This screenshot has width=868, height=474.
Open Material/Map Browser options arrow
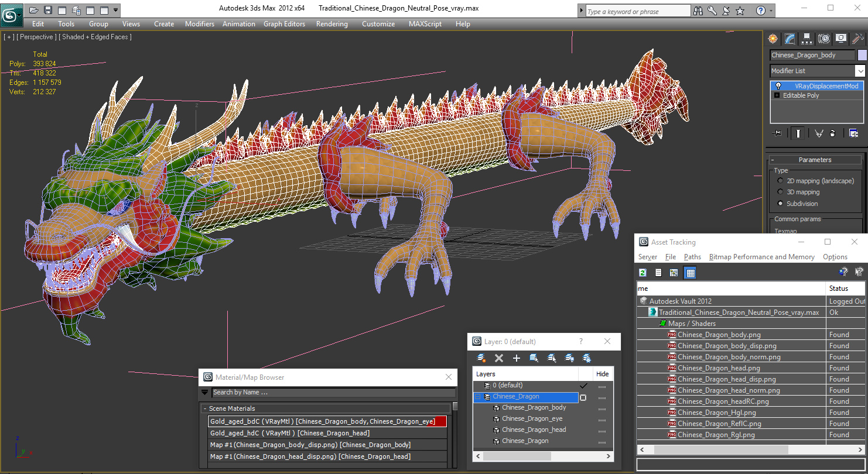204,393
